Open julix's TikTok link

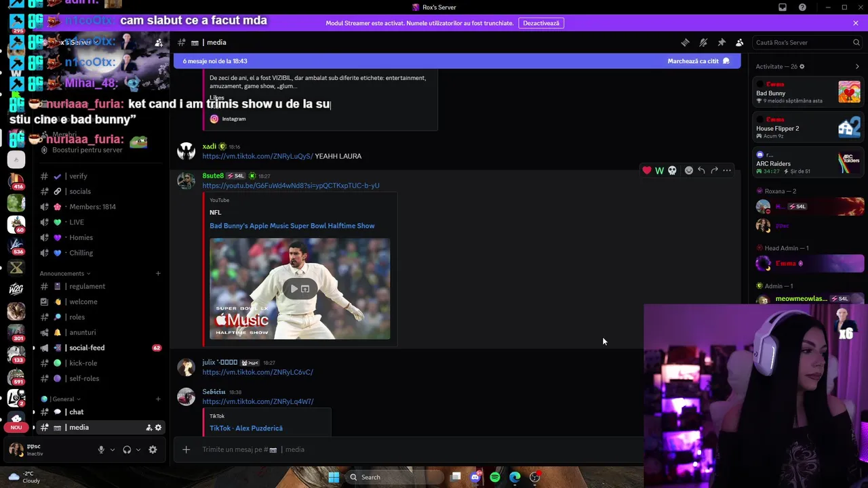pyautogui.click(x=258, y=372)
